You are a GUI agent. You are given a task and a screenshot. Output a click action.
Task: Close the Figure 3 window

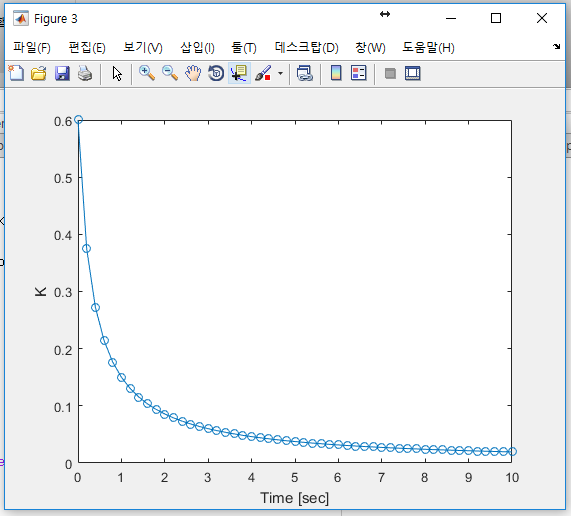tap(542, 18)
